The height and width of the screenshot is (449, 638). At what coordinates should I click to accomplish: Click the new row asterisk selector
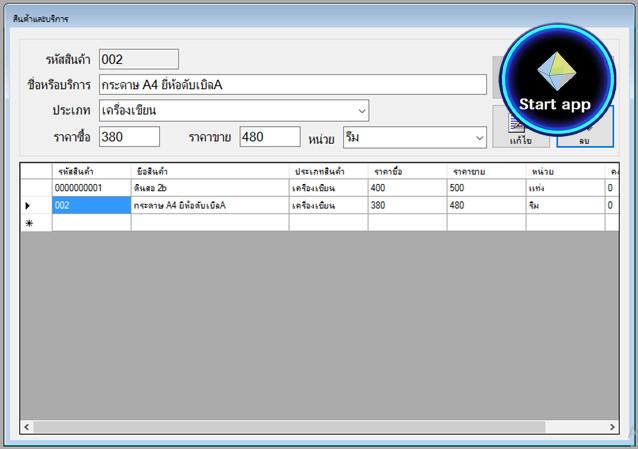coord(28,223)
